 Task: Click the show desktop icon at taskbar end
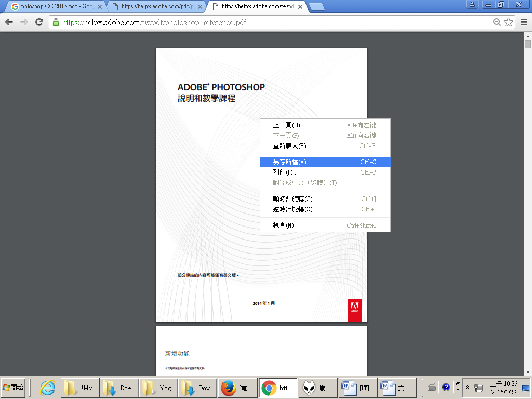(x=526, y=388)
